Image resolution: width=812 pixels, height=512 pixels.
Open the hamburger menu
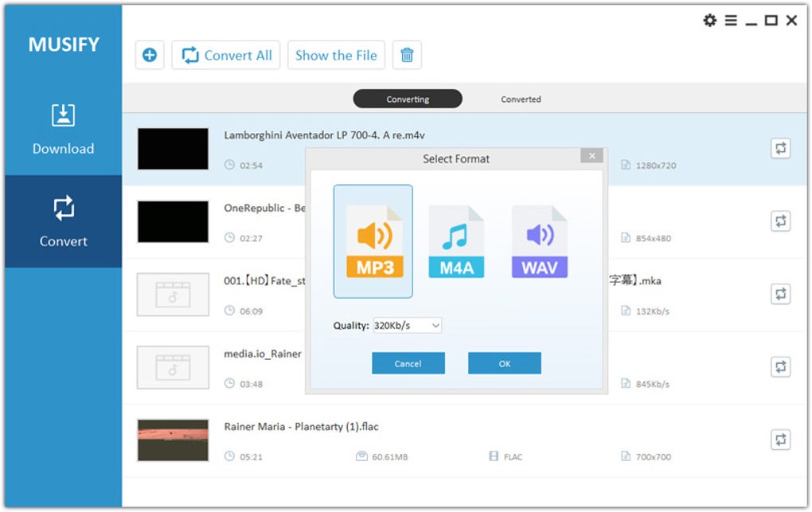730,21
